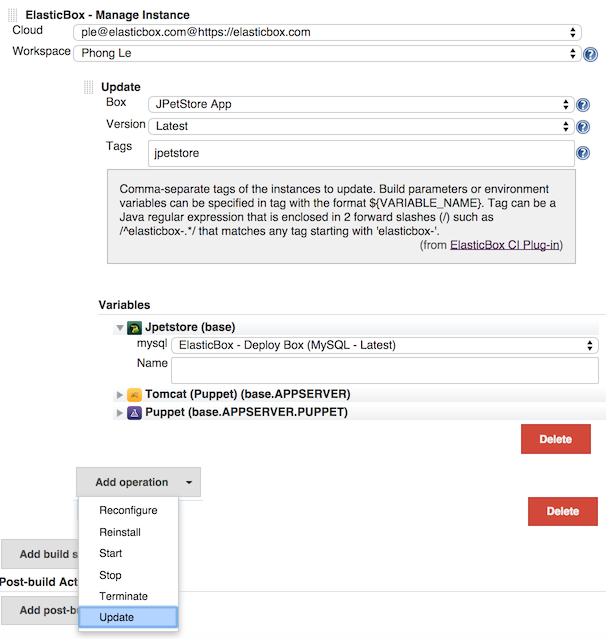Click the help icon next to Box
This screenshot has height=639, width=606.
pyautogui.click(x=583, y=105)
